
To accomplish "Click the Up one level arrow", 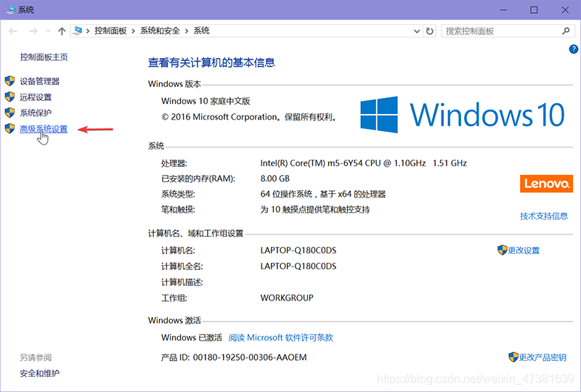I will [x=62, y=31].
